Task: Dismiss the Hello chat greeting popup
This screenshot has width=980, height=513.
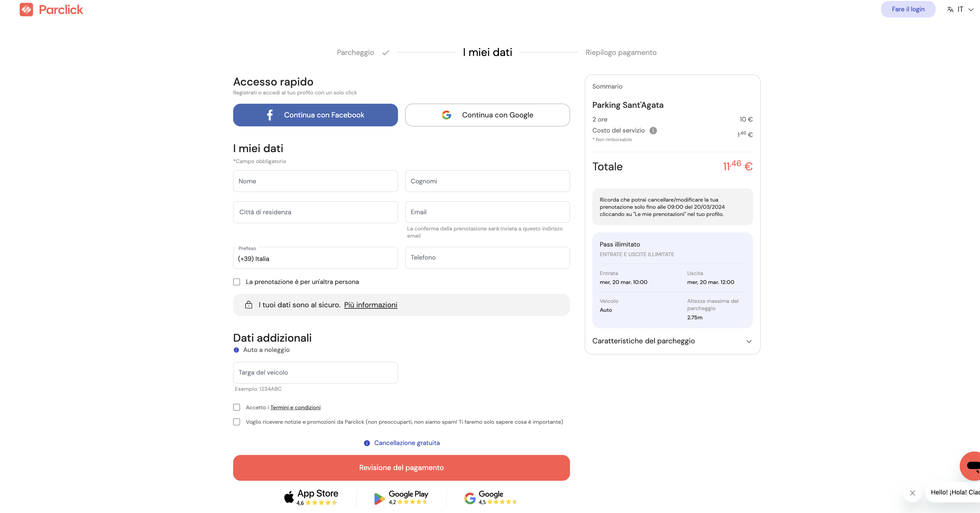Action: [x=912, y=493]
